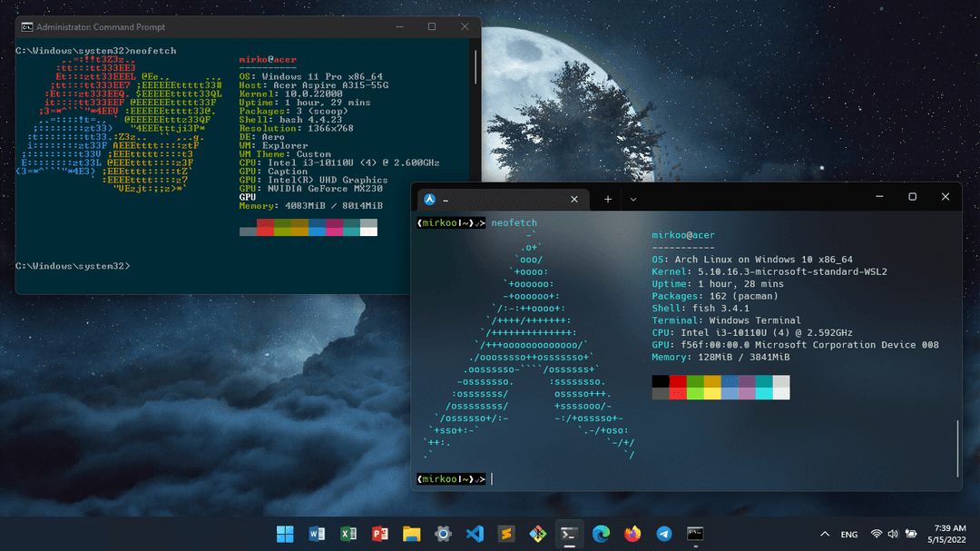The width and height of the screenshot is (980, 551).
Task: Click the line GPU: NVIDIA GeForce MX230
Action: 310,188
